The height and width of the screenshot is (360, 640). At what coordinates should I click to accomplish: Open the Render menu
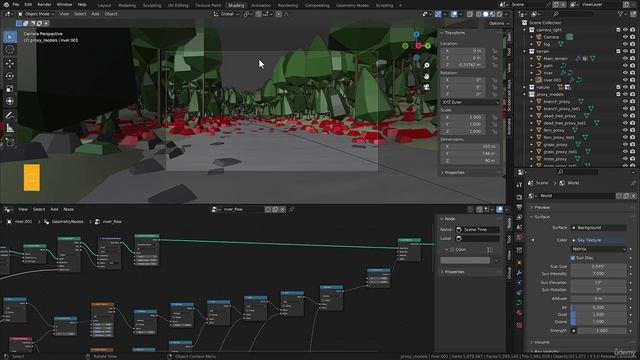[x=44, y=4]
